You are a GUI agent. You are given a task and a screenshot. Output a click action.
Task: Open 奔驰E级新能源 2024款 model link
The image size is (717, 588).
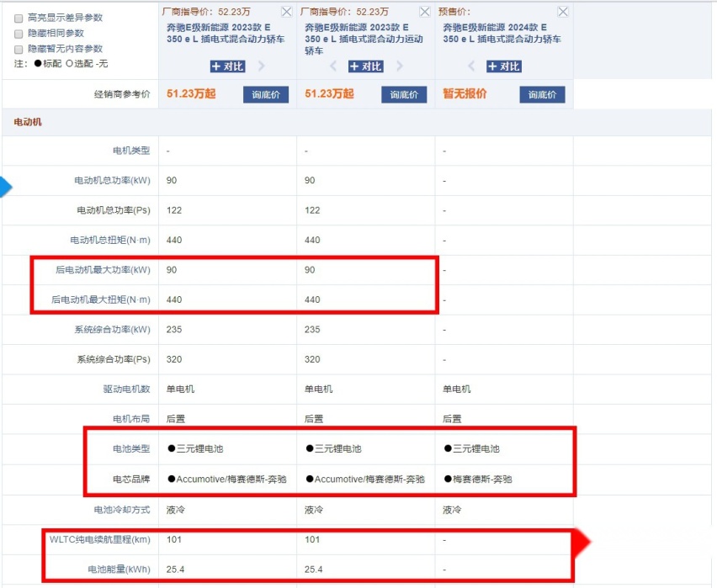tap(502, 34)
